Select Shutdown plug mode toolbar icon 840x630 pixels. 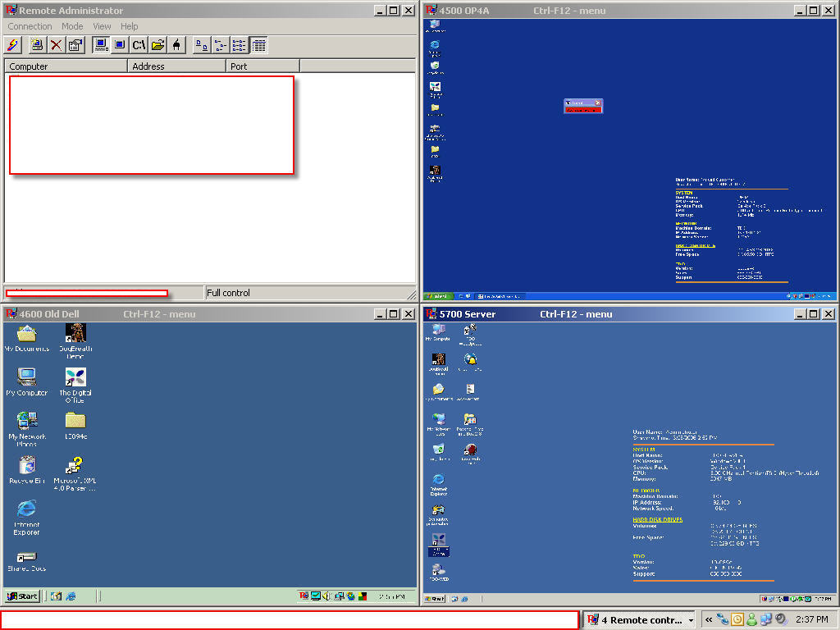(177, 45)
